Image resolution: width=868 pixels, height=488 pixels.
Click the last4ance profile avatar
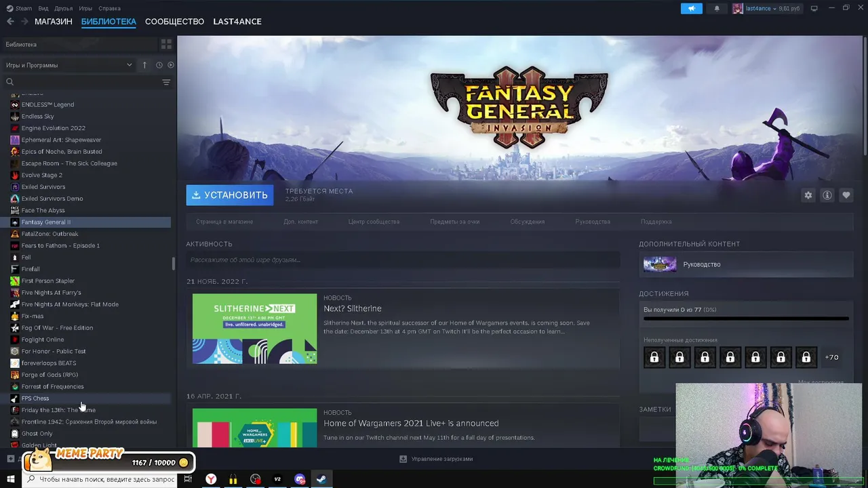click(x=738, y=9)
